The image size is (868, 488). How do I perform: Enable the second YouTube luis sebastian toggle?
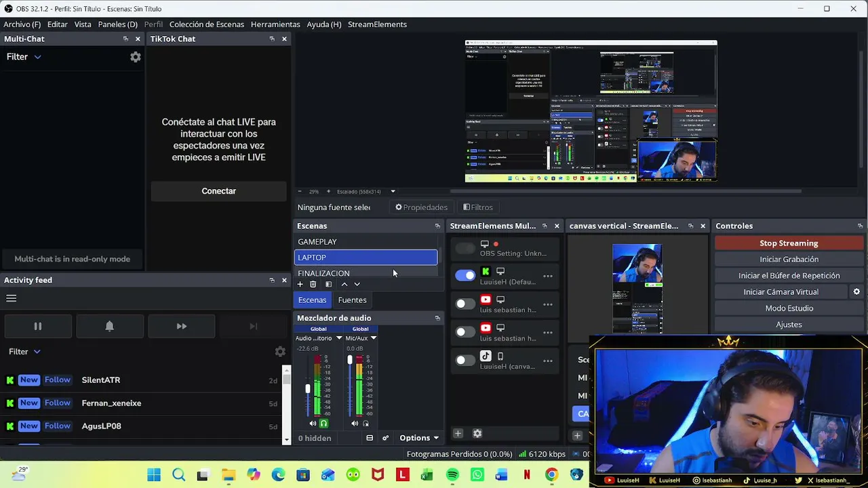click(x=465, y=332)
